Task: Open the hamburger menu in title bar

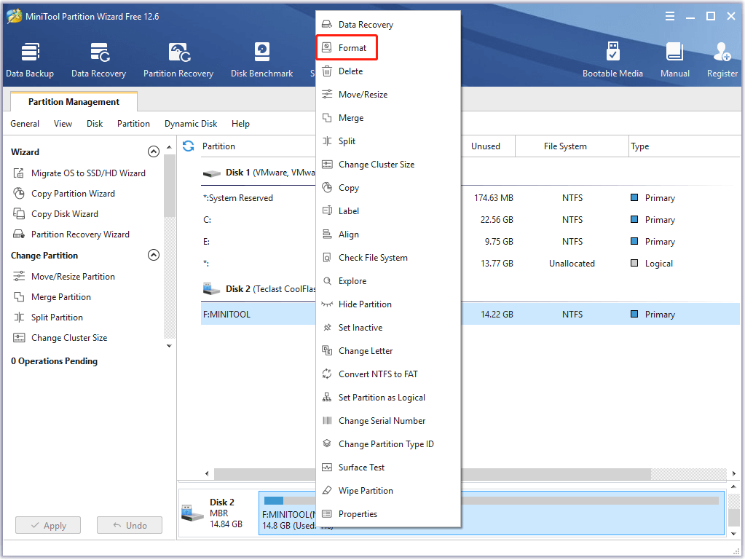Action: click(670, 17)
